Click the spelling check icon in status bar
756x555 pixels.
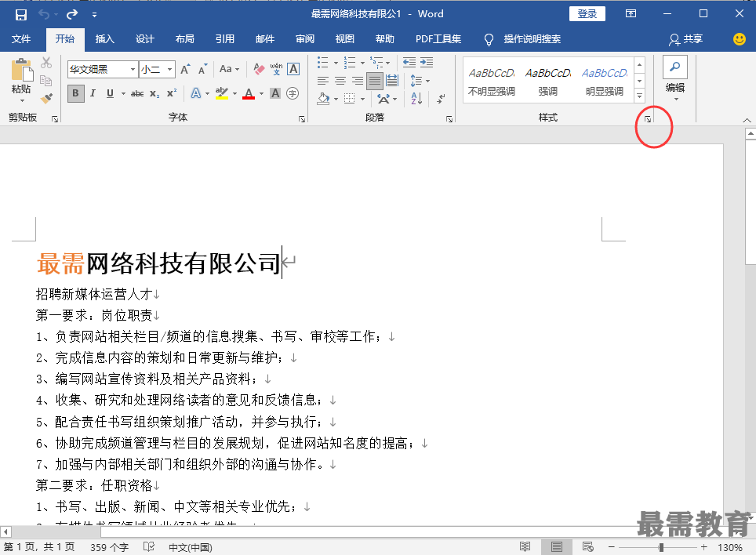tap(149, 547)
